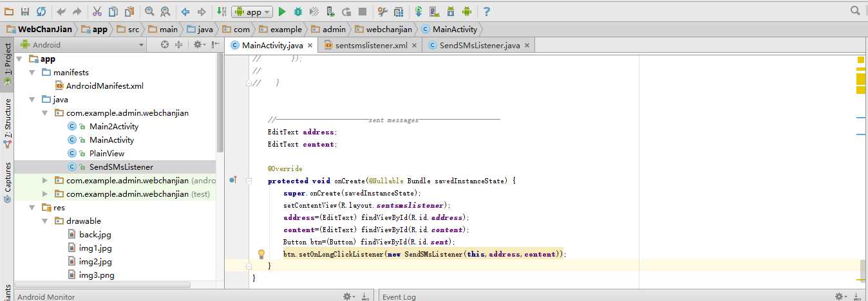Switch to sentsmslistener.xml tab
The image size is (868, 301).
point(370,45)
